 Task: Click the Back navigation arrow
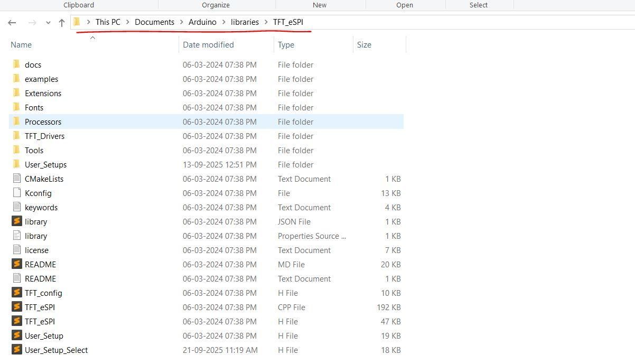[x=12, y=23]
